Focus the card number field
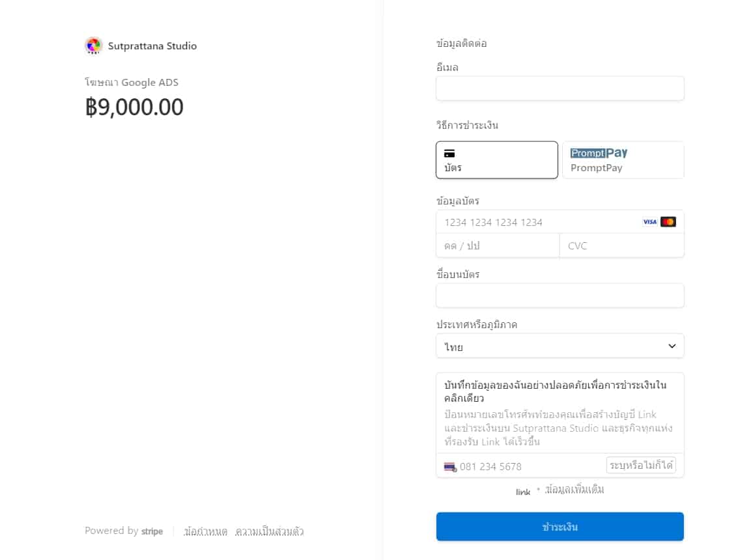 [x=560, y=222]
